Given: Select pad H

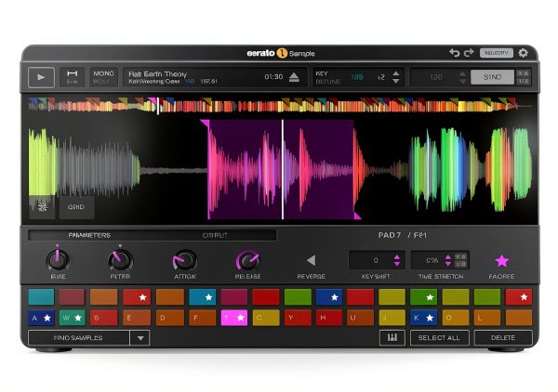Looking at the screenshot, I should (329, 318).
